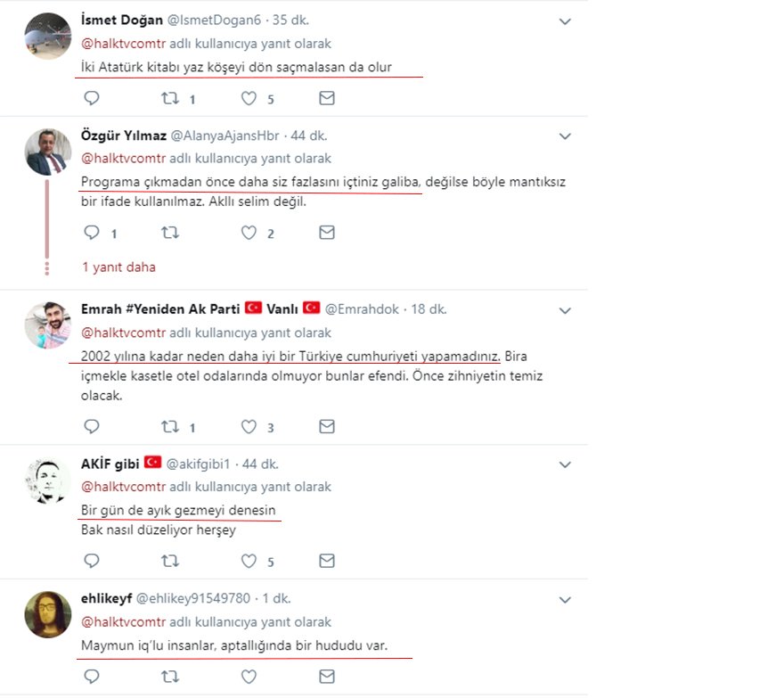Image resolution: width=784 pixels, height=698 pixels.
Task: Open dropdown menu on Özgür Yılmaz's tweet
Action: [564, 136]
